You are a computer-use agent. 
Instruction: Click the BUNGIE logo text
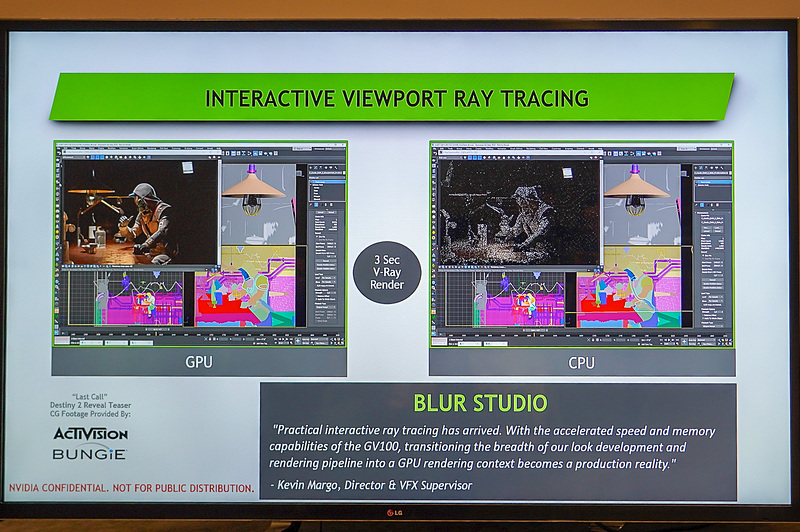(89, 453)
